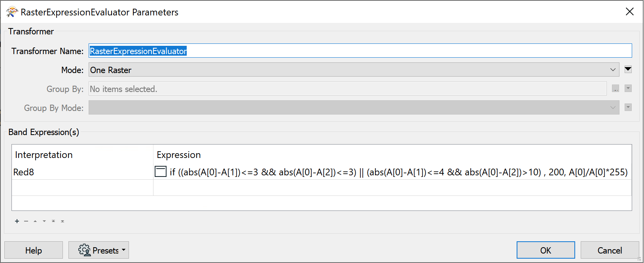
Task: Move selected expression row to bottom
Action: (x=63, y=221)
